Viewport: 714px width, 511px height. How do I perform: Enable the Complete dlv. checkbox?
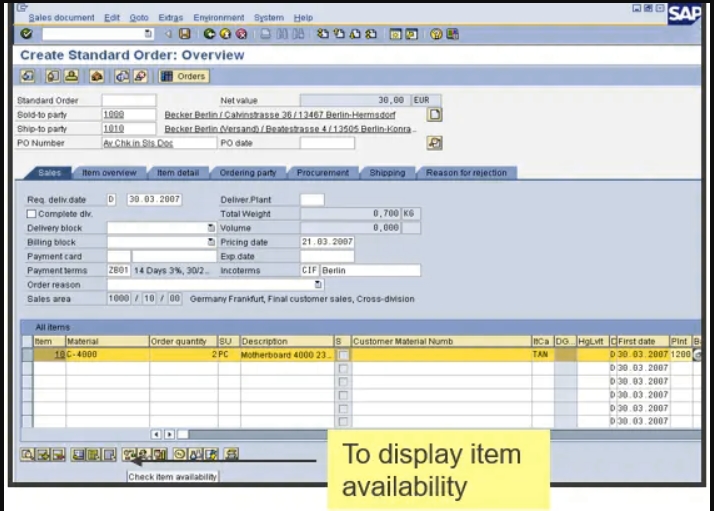tap(31, 213)
